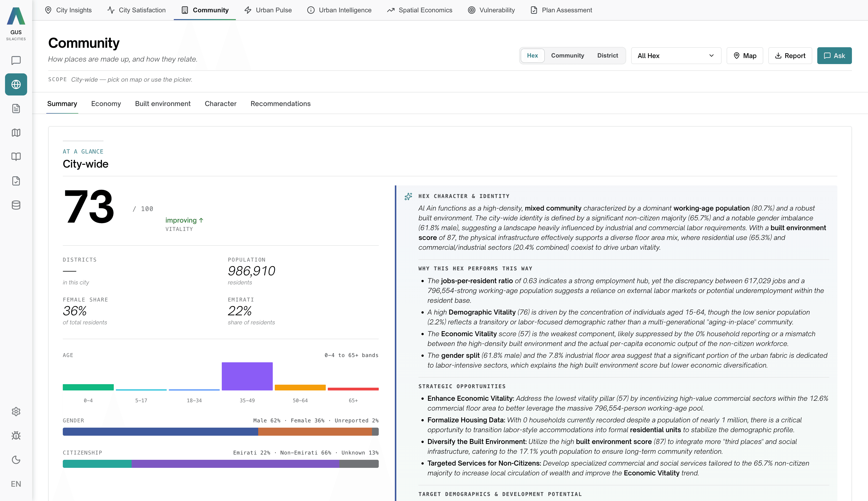Click the improving vitality indicator
Viewport: 868px width, 501px height.
pyautogui.click(x=184, y=220)
